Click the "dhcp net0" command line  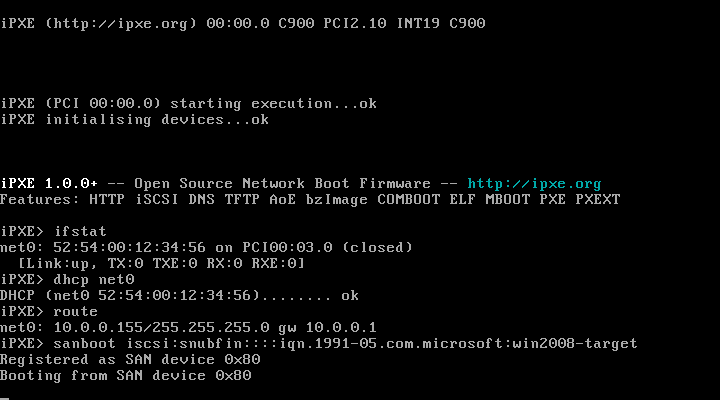(66, 279)
